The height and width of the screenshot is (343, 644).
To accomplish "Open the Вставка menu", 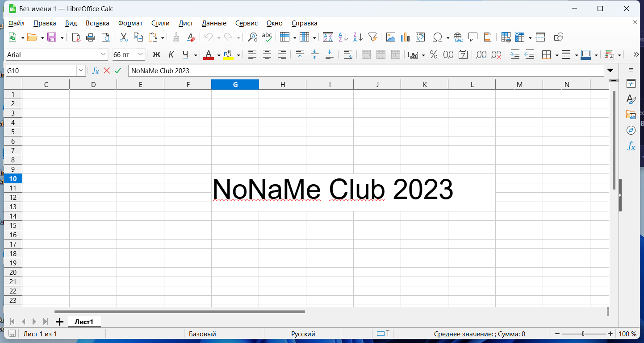I will tap(97, 23).
